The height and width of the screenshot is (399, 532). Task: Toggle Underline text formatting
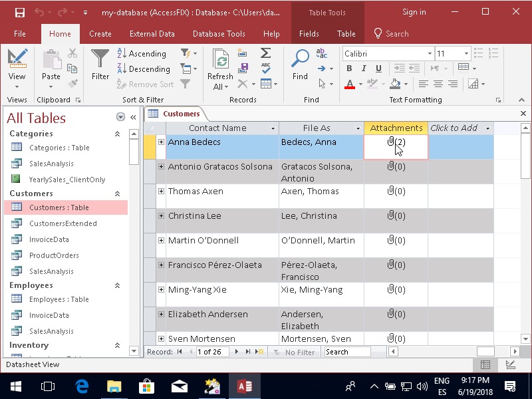coord(377,68)
